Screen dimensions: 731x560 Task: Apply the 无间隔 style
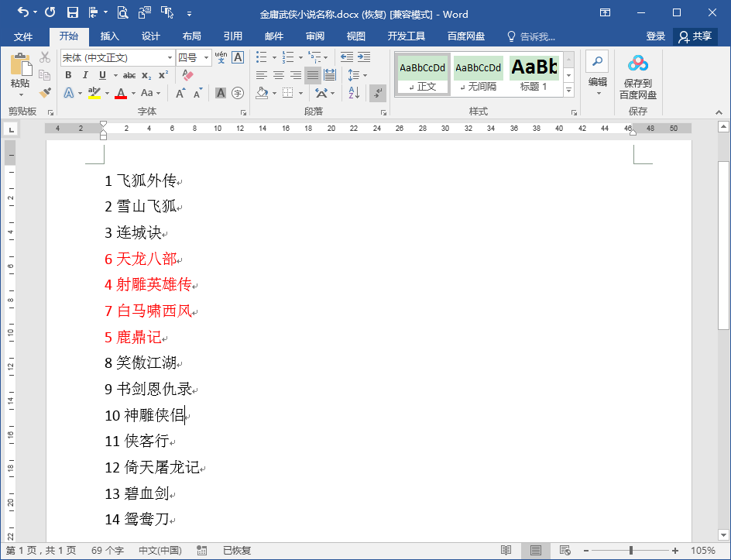pos(479,74)
